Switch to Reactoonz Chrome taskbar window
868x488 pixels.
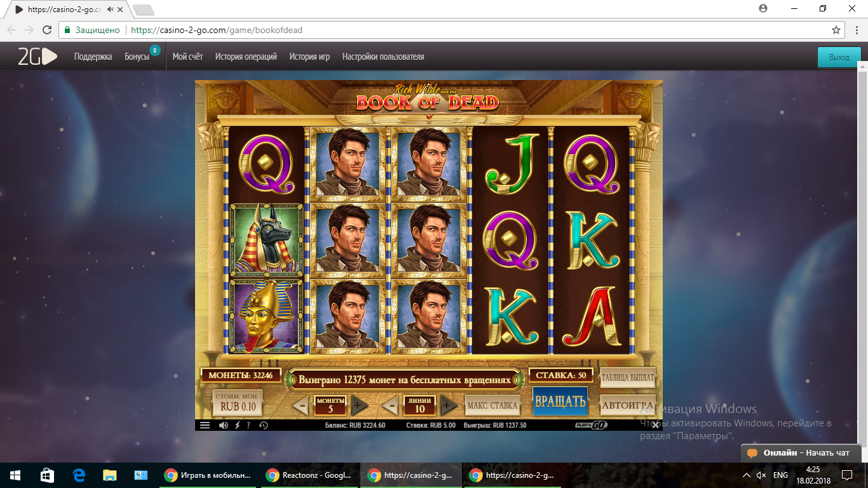point(310,475)
